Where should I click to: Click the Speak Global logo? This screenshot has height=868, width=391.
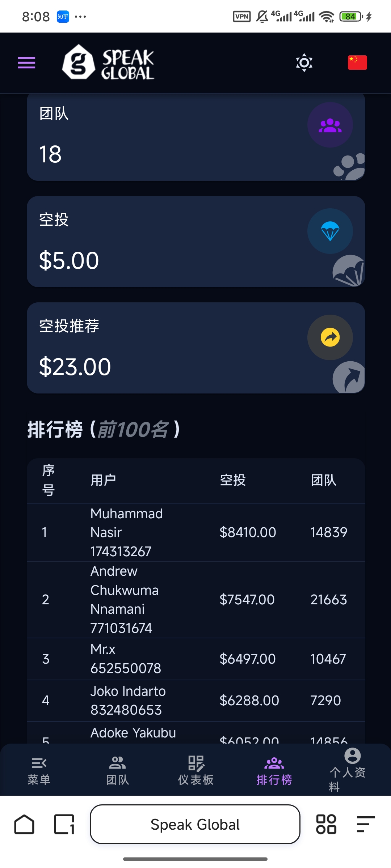[109, 63]
